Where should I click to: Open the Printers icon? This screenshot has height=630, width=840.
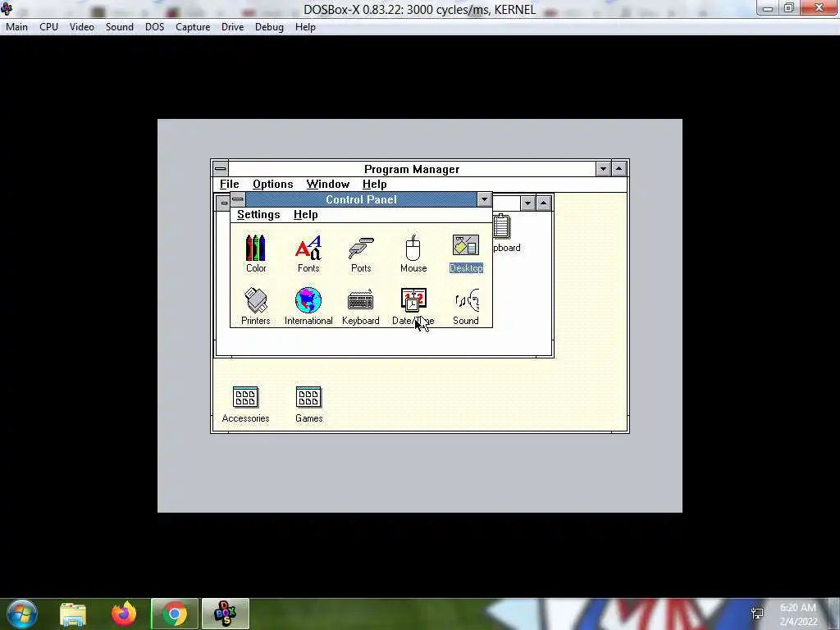click(x=256, y=307)
